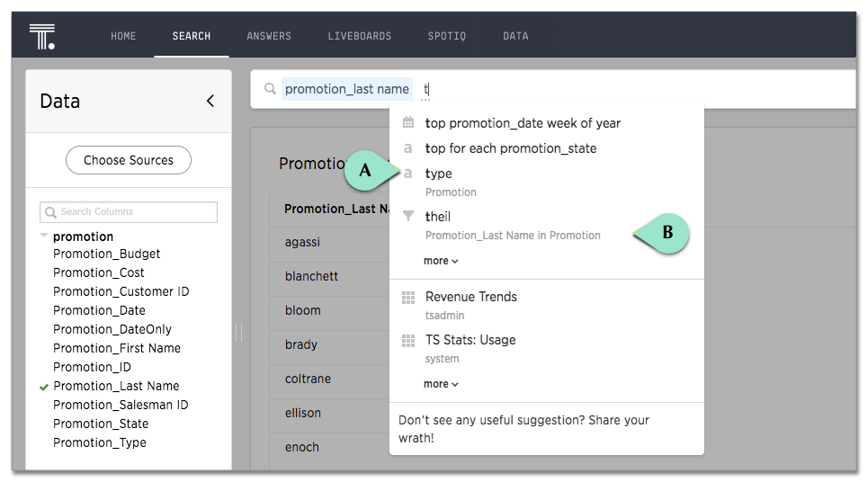Select Promotion_State column in list
Viewport: 868px width, 482px height.
[x=100, y=424]
